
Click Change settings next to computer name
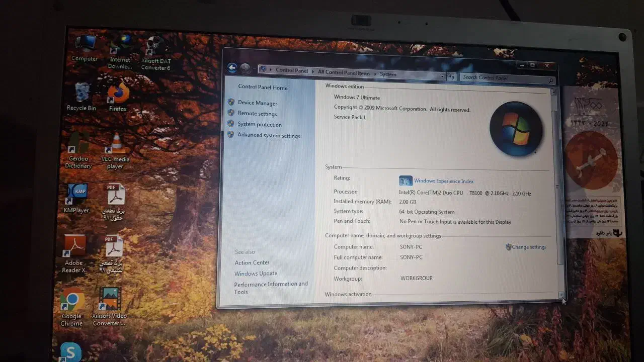point(529,247)
